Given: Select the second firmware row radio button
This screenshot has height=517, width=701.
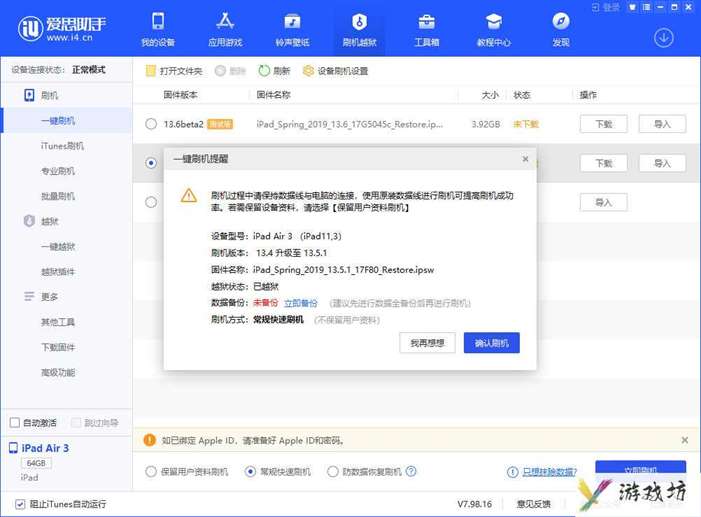Looking at the screenshot, I should [x=151, y=163].
